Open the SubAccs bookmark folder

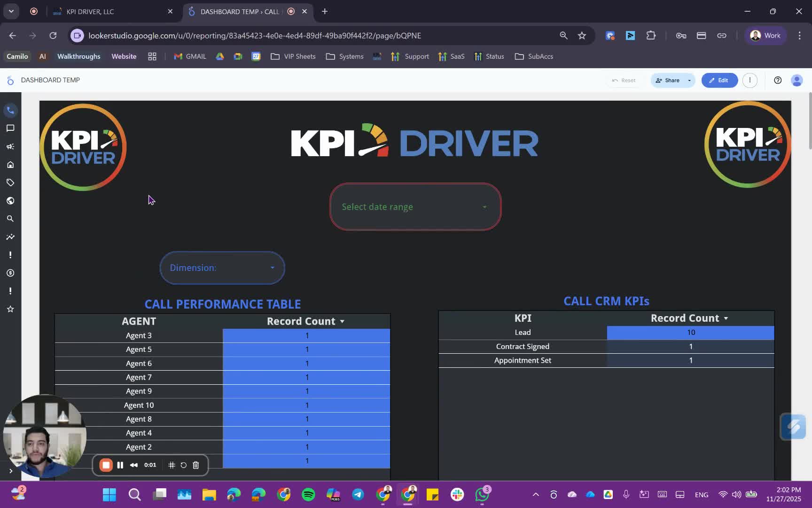tap(534, 56)
